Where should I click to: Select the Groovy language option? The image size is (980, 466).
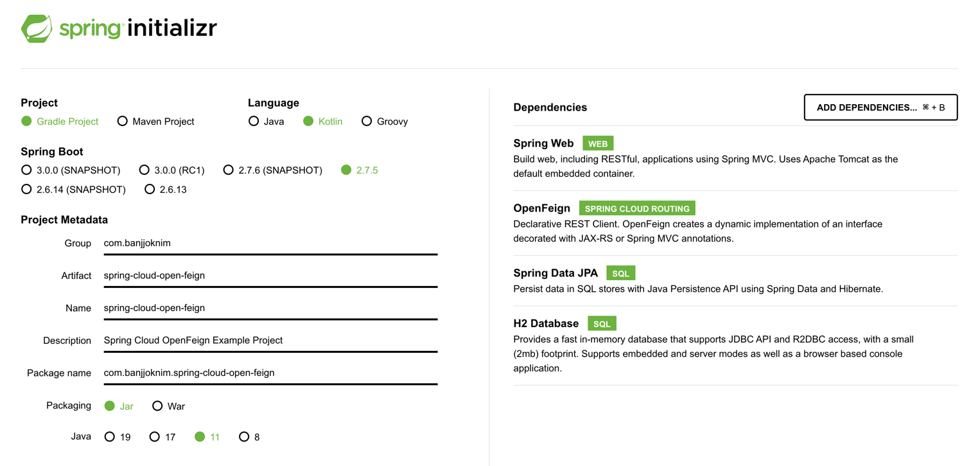coord(367,121)
